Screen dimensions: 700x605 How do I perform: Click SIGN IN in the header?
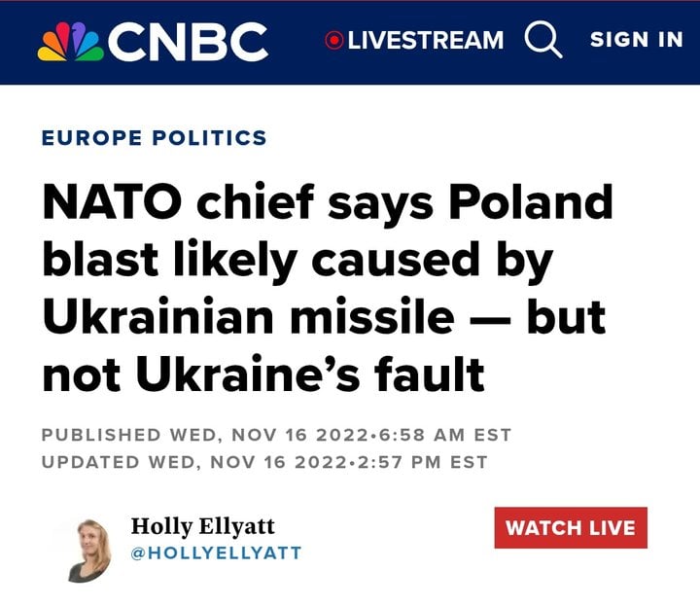636,40
